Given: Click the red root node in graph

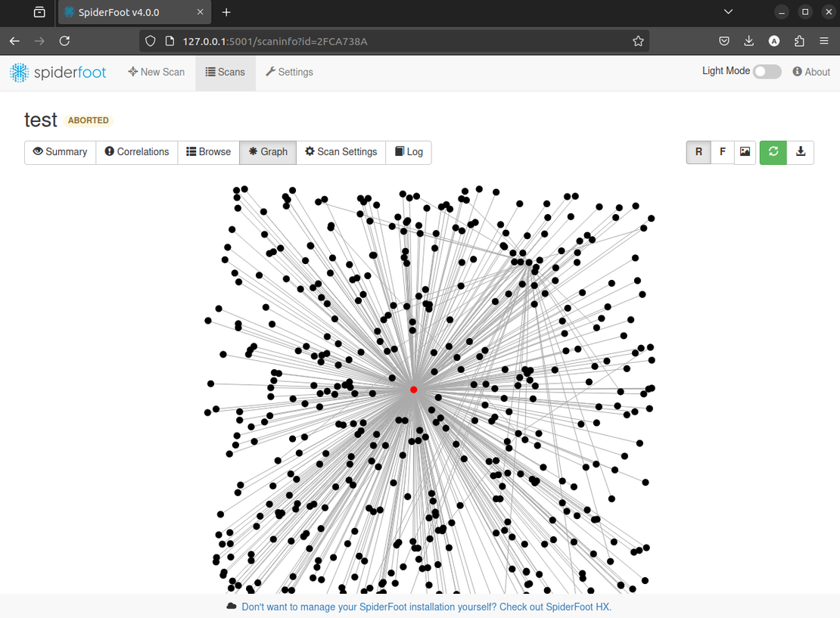Looking at the screenshot, I should pyautogui.click(x=414, y=390).
